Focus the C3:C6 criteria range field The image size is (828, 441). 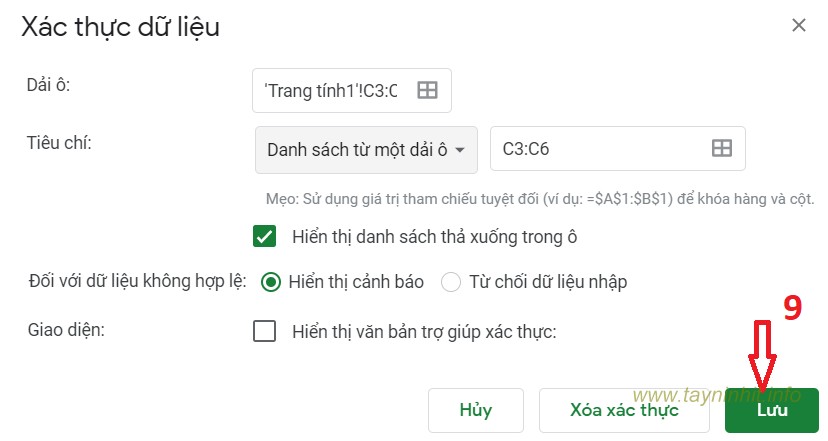coord(600,149)
